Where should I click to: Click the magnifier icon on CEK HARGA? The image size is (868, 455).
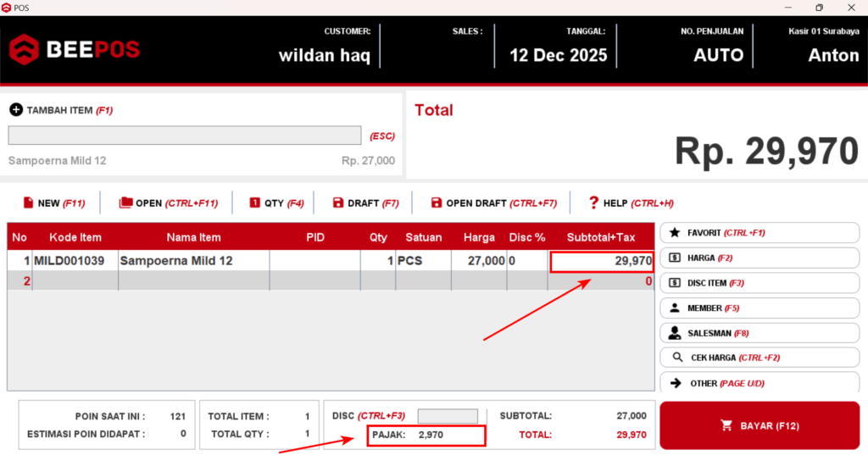pos(677,358)
